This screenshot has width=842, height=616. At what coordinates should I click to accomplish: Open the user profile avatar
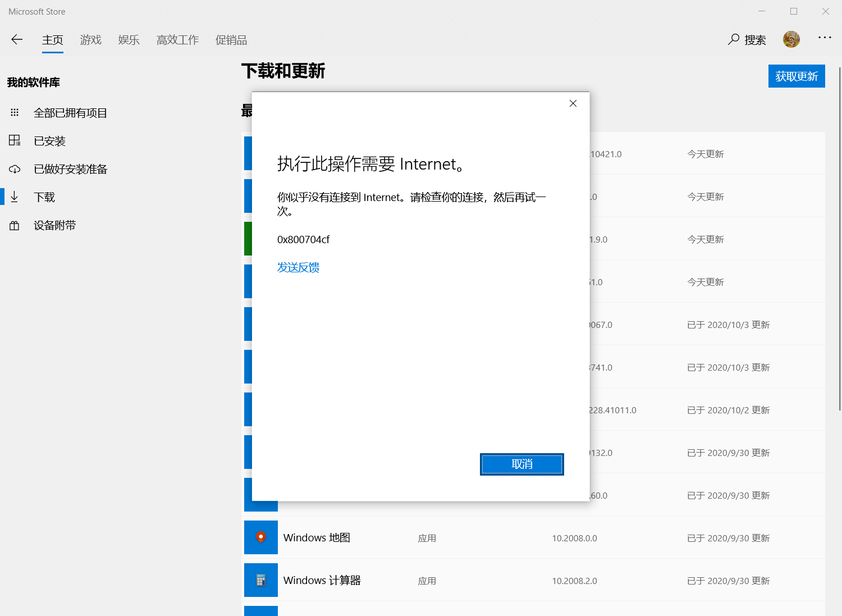(791, 39)
